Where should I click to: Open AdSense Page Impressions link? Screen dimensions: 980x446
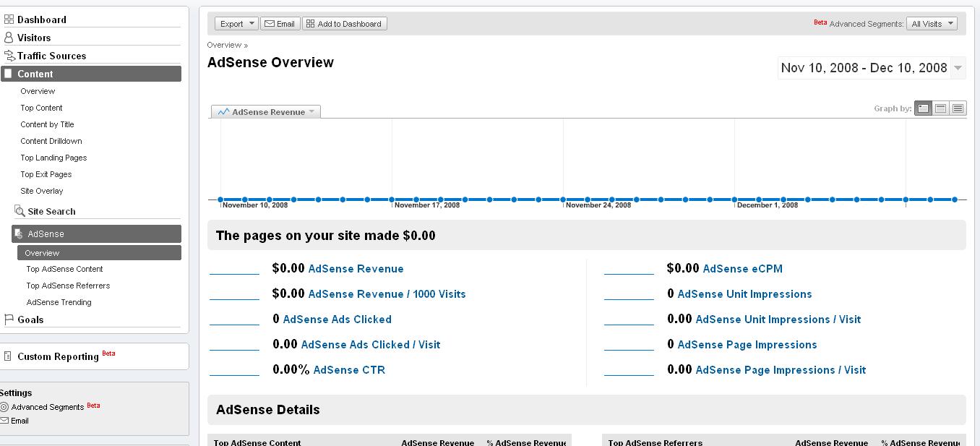coord(747,345)
